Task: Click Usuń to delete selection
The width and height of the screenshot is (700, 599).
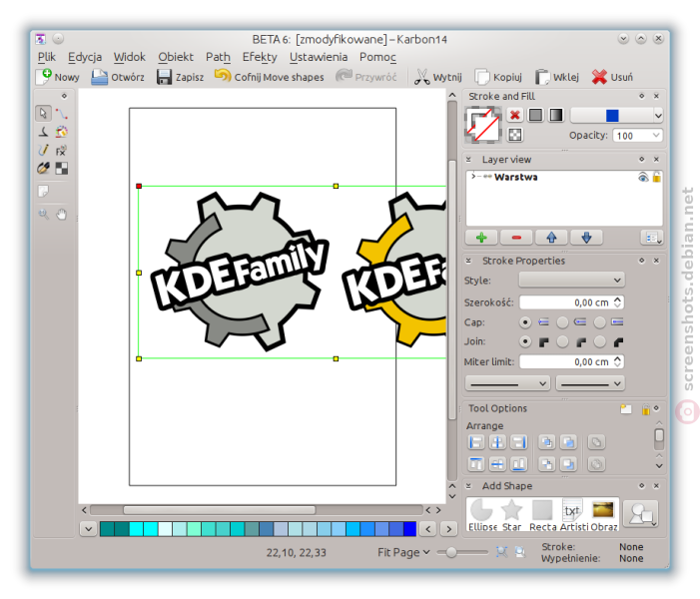Action: [612, 77]
